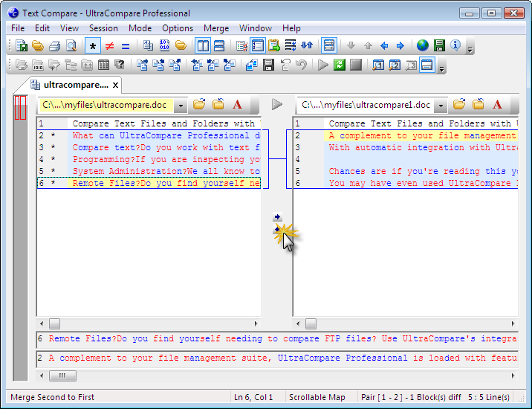Click the right file path field ultracompare1.doc
Screen dimensions: 532x409
[x=366, y=105]
